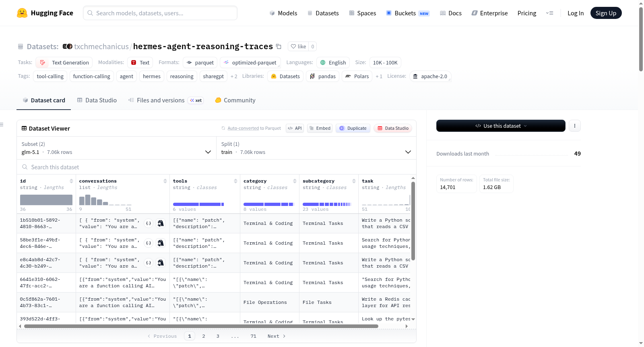Switch to the Dataset card tab
644x347 pixels.
pyautogui.click(x=44, y=100)
